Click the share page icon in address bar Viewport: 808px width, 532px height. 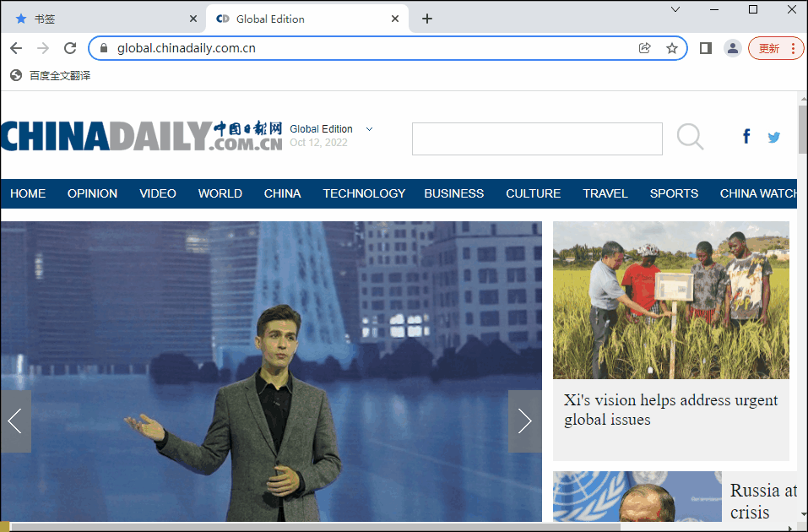(645, 48)
